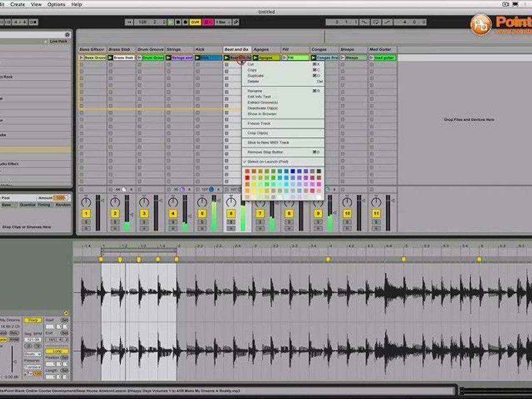Open the 1 Bar quantization dropdown
This screenshot has height=399, width=532.
pyautogui.click(x=223, y=22)
